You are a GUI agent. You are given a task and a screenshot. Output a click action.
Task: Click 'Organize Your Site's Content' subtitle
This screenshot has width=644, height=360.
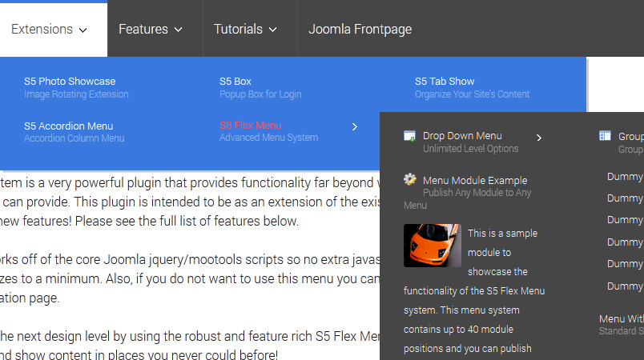pos(473,94)
